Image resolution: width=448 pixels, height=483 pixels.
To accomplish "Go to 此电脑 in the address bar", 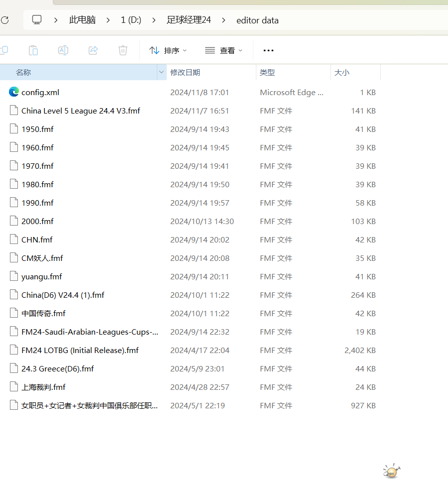I will pos(82,20).
